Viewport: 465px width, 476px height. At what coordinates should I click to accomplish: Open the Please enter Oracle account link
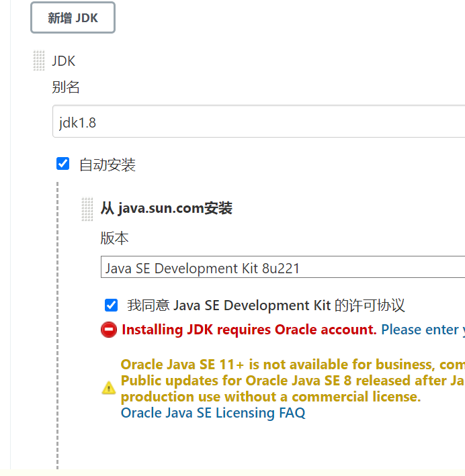423,330
